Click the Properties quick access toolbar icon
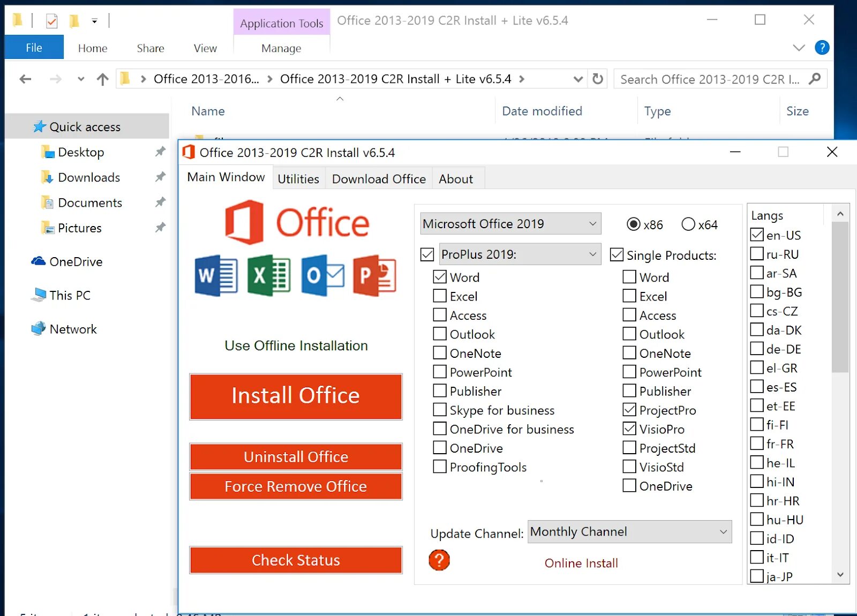This screenshot has height=616, width=857. [x=51, y=21]
